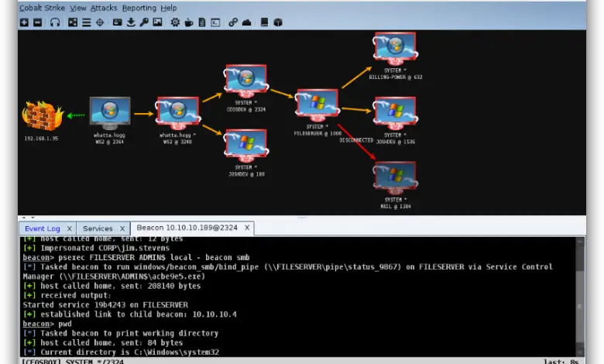The image size is (604, 364).
Task: Click the "psexec FILESERVER ADMIN$ local" command line
Action: 136,257
